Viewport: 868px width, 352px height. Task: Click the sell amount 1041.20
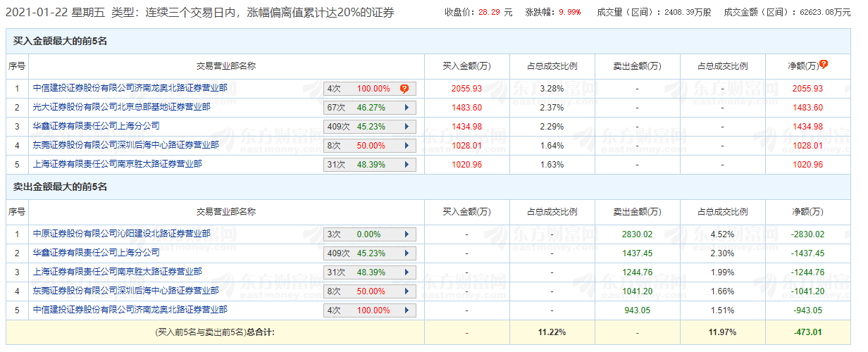click(x=637, y=291)
